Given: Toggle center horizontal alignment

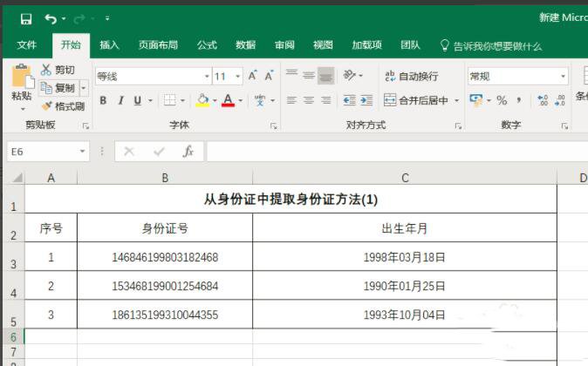Looking at the screenshot, I should (309, 100).
